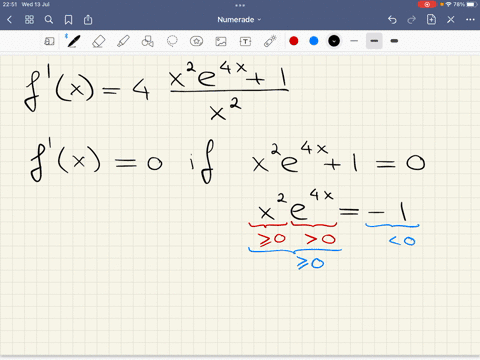Screen dimensions: 480x360
Task: Select the Laser pointer tool
Action: pyautogui.click(x=270, y=41)
